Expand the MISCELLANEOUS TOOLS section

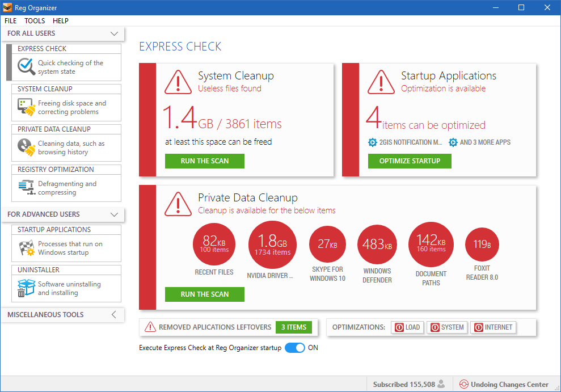click(x=113, y=315)
